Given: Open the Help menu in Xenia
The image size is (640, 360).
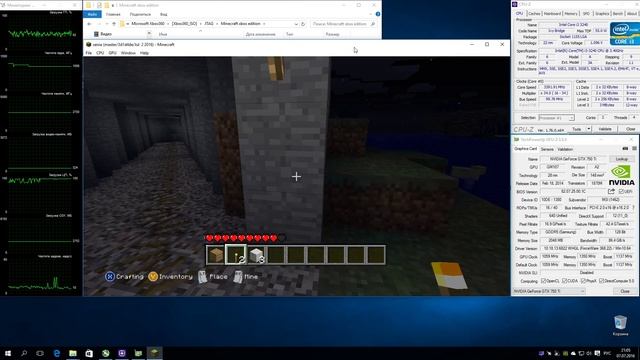Looking at the screenshot, I should [x=144, y=53].
